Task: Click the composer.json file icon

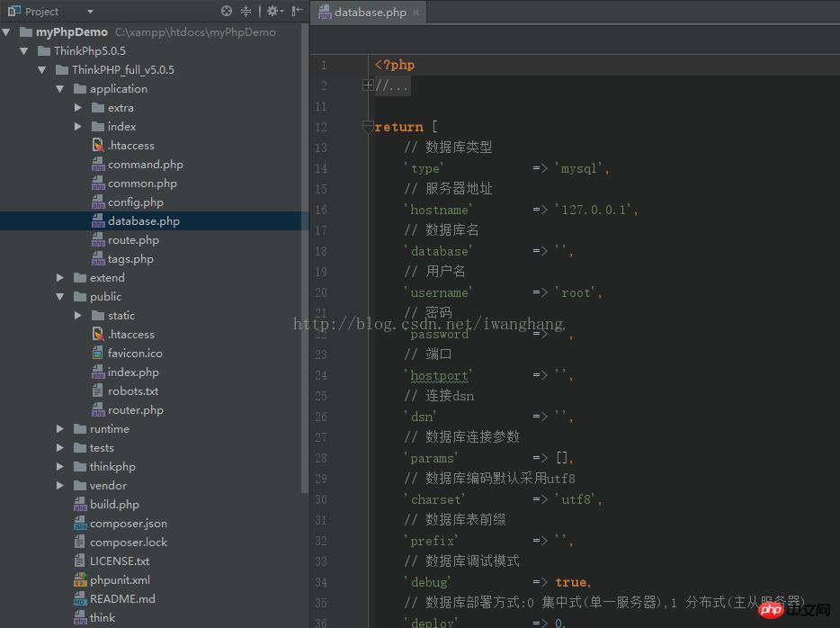Action: (80, 523)
